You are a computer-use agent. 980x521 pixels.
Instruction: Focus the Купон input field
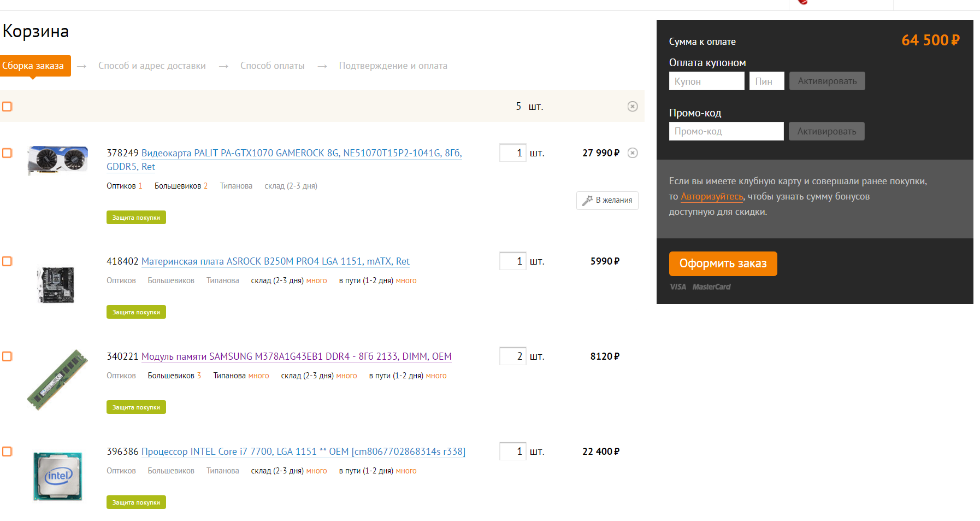[707, 81]
